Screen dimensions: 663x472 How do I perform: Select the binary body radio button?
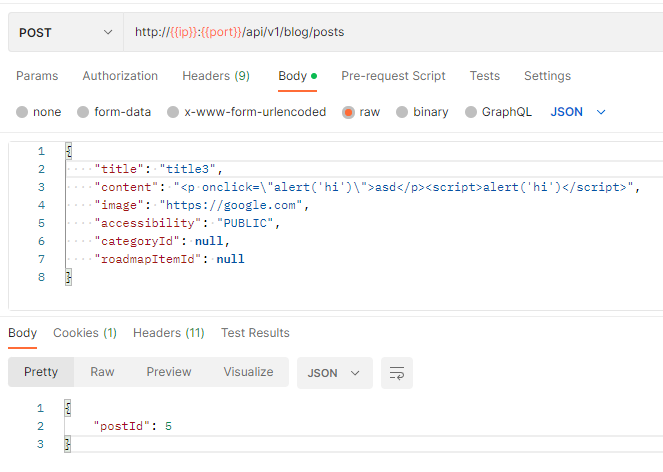[402, 112]
